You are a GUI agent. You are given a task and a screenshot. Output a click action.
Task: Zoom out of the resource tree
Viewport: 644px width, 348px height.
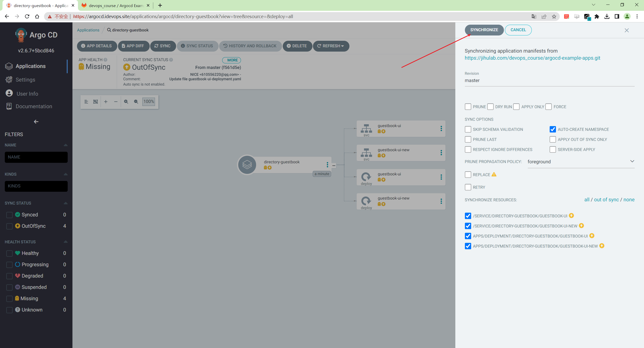(136, 102)
